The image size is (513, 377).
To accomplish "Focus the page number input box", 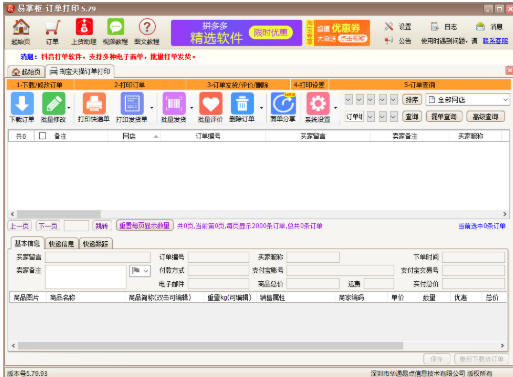I will click(76, 226).
